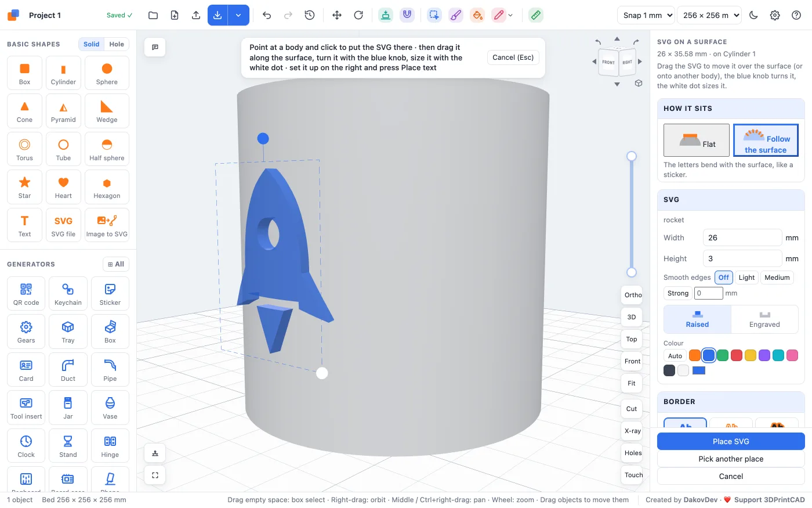Add a Heart shape

pyautogui.click(x=63, y=187)
